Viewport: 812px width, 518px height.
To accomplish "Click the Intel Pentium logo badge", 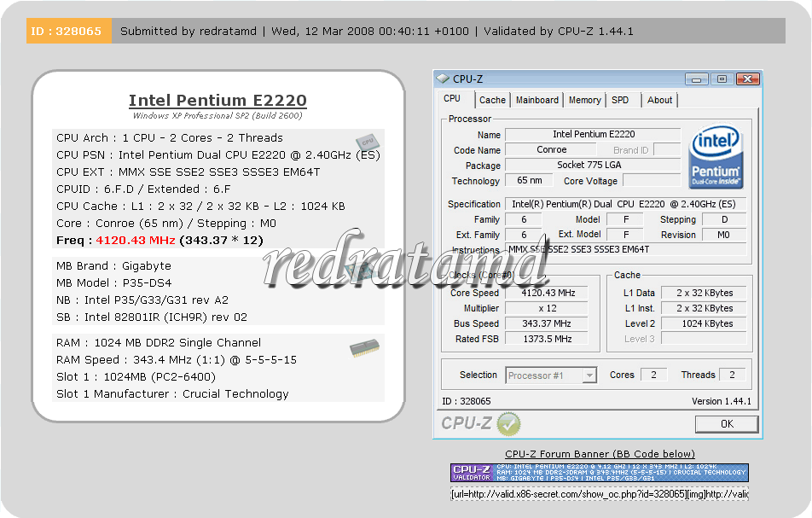I will point(716,156).
